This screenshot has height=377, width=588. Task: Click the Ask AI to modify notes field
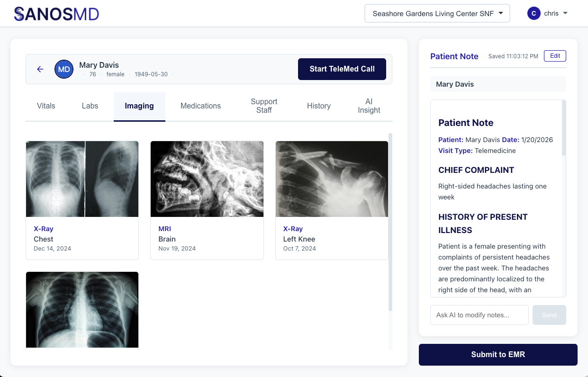[x=479, y=315]
